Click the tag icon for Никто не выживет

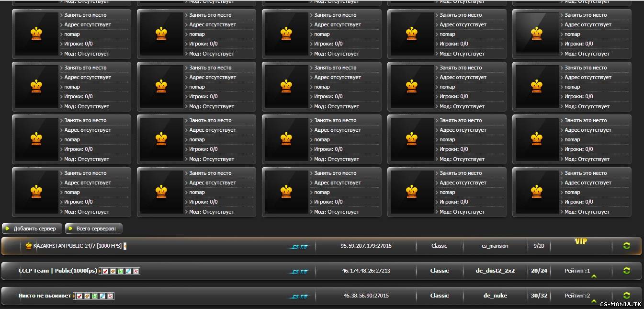point(87,296)
